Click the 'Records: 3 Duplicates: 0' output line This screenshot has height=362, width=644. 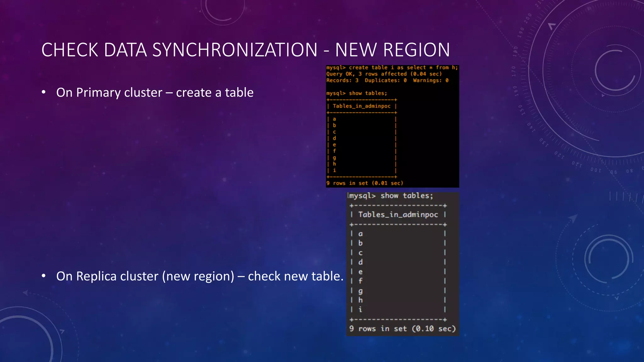[387, 80]
